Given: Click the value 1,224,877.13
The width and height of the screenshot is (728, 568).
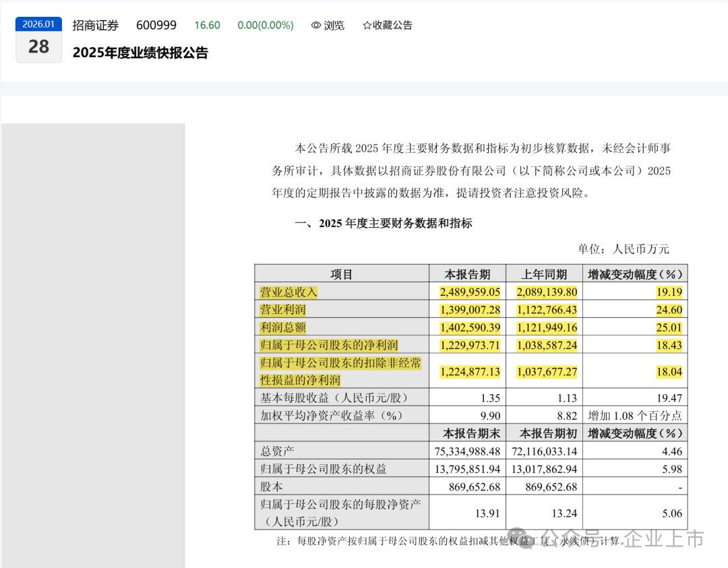Looking at the screenshot, I should pos(470,372).
